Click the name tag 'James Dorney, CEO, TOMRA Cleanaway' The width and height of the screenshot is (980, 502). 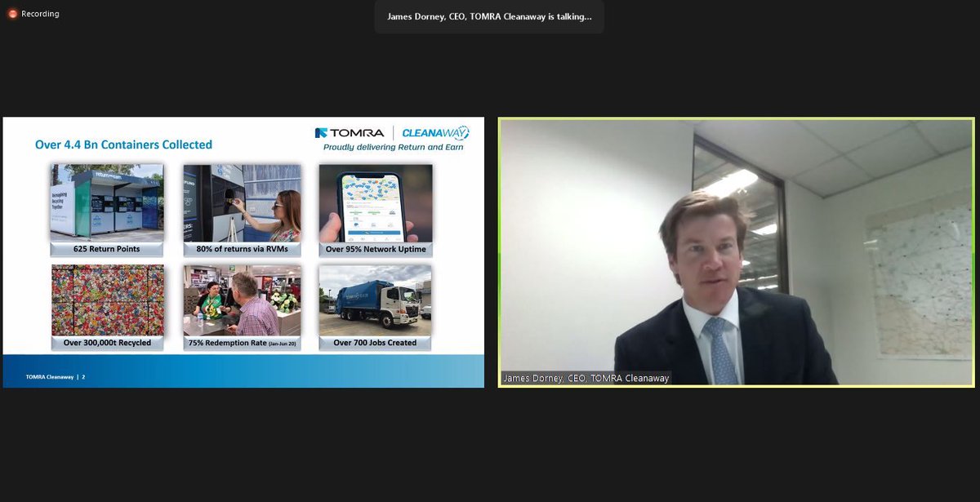coord(586,378)
